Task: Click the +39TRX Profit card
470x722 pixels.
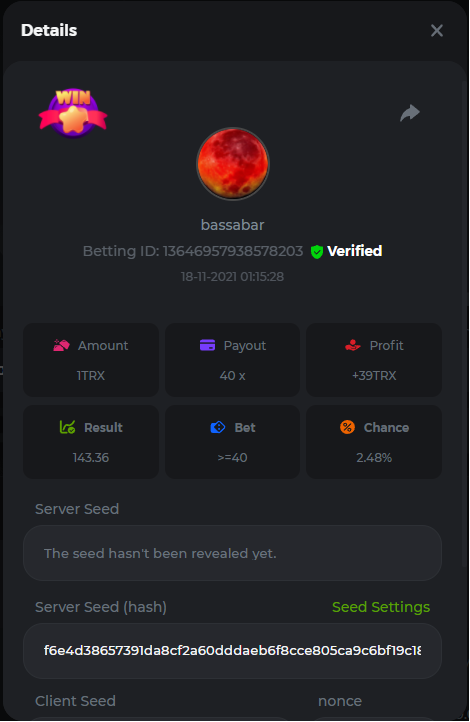Action: (x=374, y=360)
